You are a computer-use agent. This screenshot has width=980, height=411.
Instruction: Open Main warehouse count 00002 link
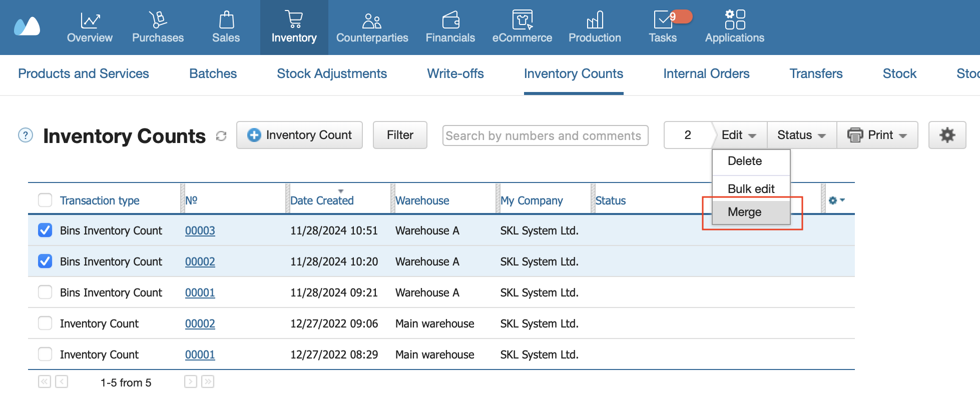200,323
